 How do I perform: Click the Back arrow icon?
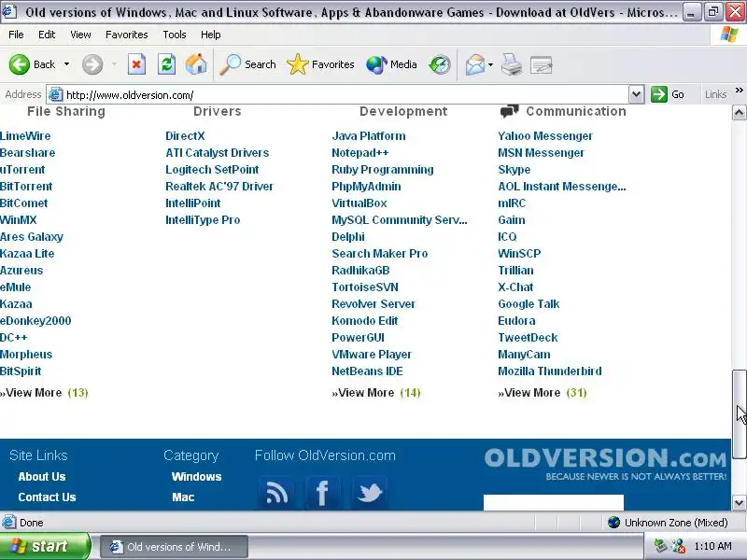pos(20,64)
